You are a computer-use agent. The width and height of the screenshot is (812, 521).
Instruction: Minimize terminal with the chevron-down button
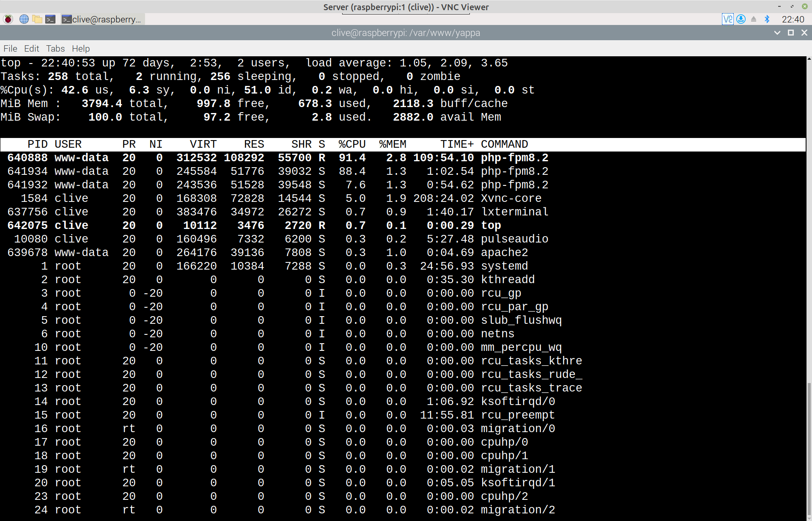[777, 33]
